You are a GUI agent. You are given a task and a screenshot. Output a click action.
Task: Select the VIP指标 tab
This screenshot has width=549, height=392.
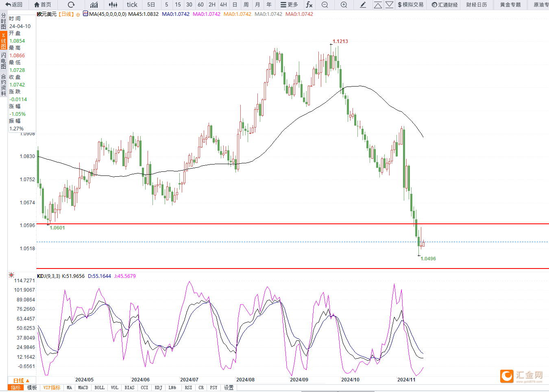click(x=52, y=388)
